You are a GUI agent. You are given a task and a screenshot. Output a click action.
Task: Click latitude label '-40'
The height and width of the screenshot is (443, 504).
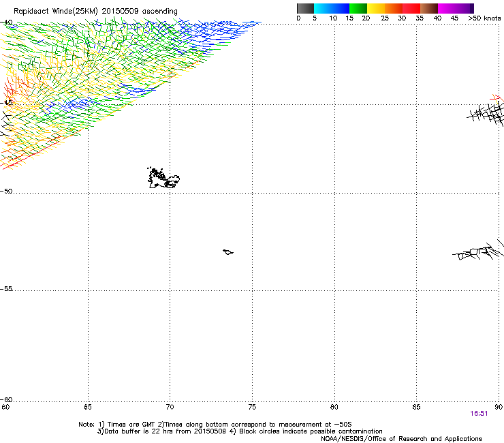pos(6,22)
